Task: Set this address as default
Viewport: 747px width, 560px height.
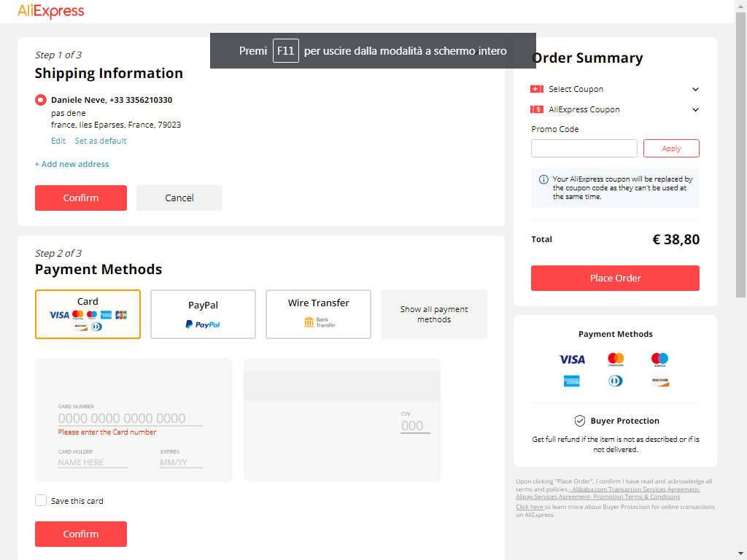Action: (101, 141)
